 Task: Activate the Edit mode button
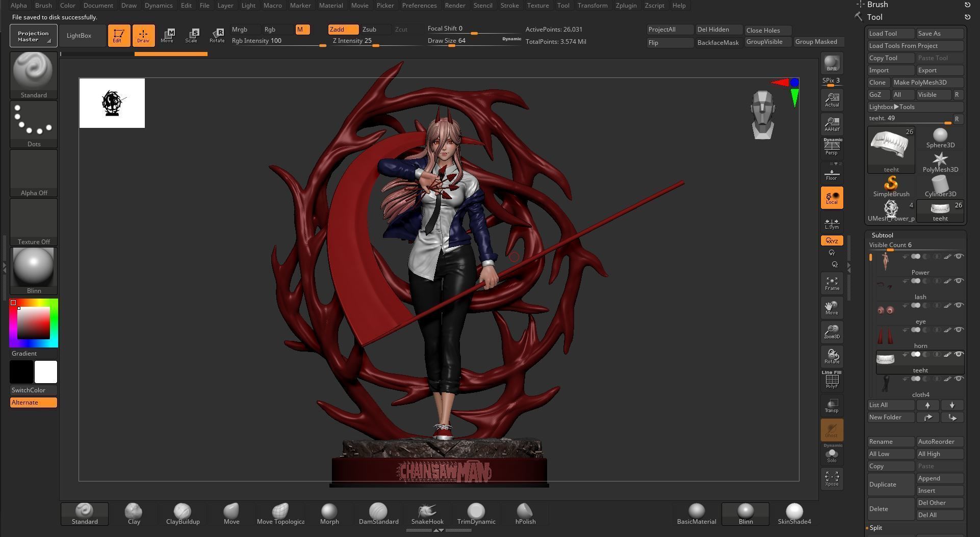(x=119, y=36)
